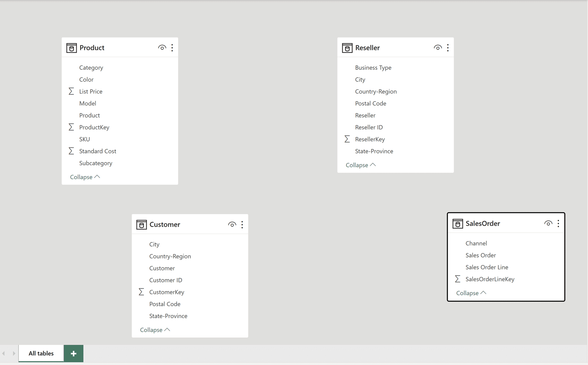Collapse the Reseller table field list
The width and height of the screenshot is (588, 365).
click(x=360, y=165)
